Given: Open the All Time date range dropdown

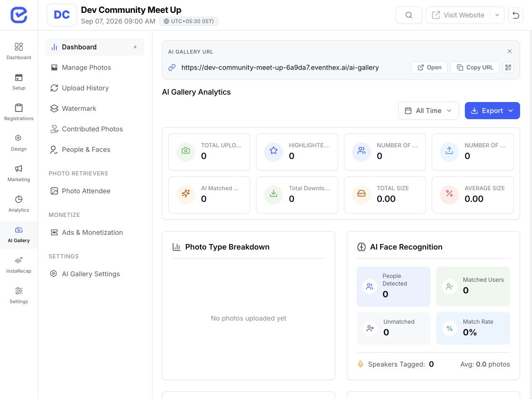Looking at the screenshot, I should point(429,111).
